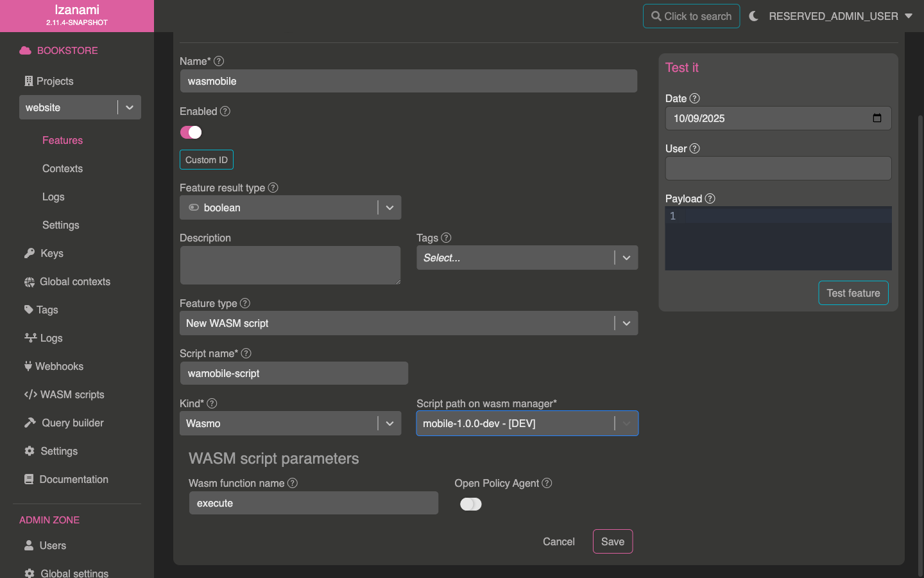
Task: Click help icon beside Open Policy Agent
Action: [x=547, y=483]
